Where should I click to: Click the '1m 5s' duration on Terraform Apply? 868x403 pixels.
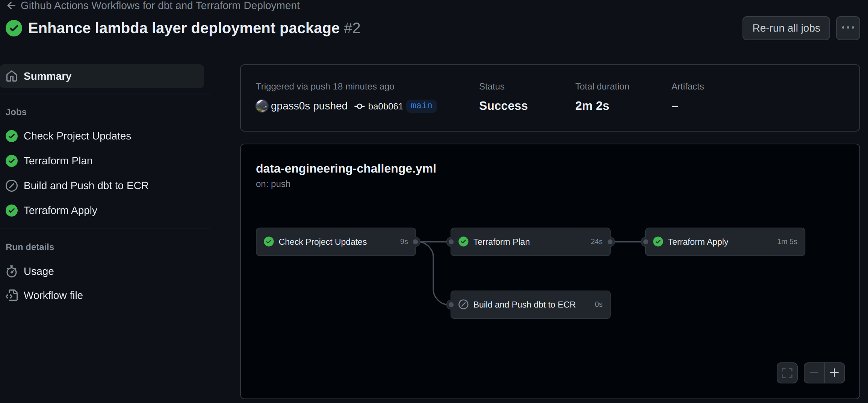coord(787,242)
